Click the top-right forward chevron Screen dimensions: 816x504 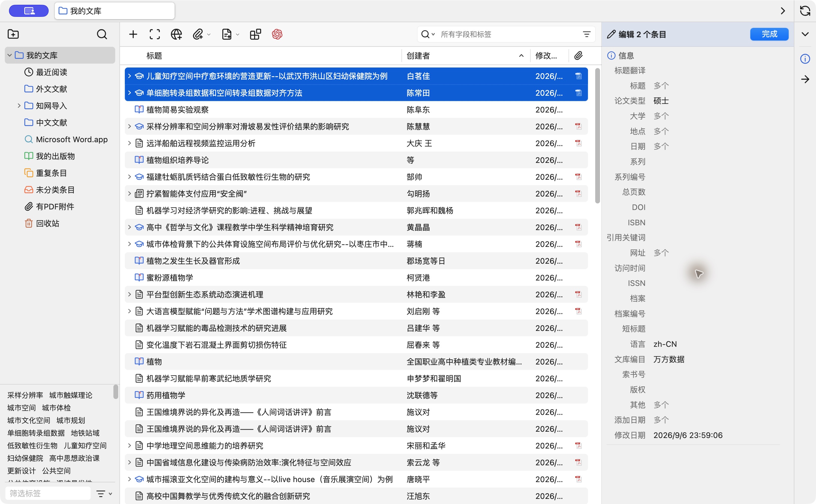point(783,11)
